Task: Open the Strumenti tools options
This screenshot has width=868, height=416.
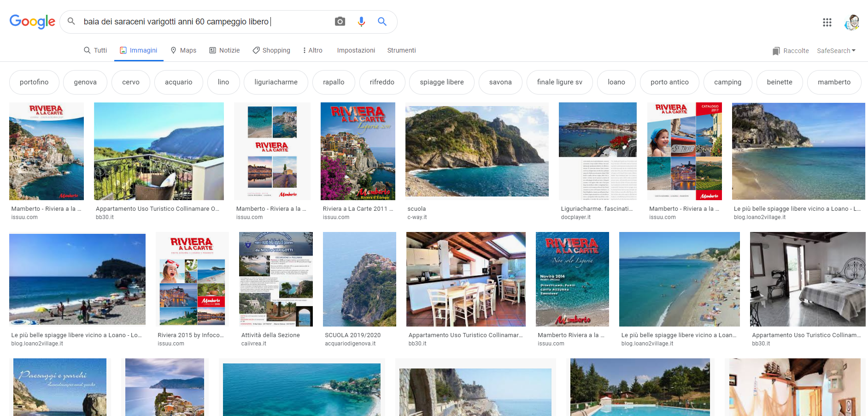Action: (x=401, y=50)
